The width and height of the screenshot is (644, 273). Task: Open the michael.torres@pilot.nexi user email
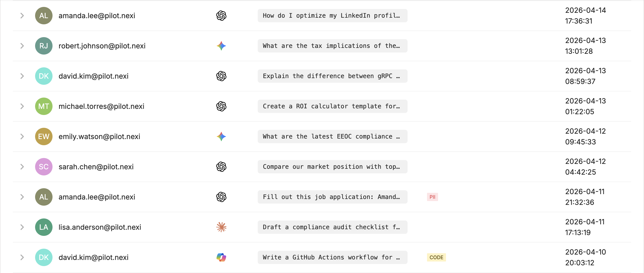pyautogui.click(x=101, y=106)
